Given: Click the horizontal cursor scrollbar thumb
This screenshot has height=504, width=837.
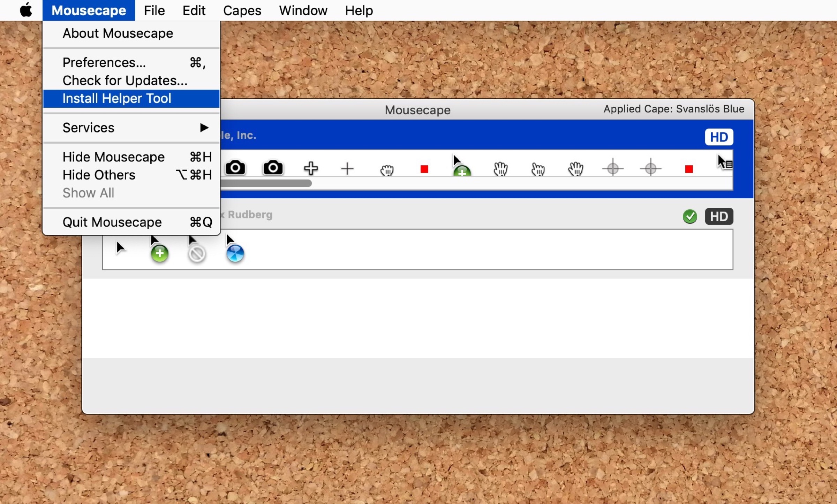Looking at the screenshot, I should click(266, 183).
